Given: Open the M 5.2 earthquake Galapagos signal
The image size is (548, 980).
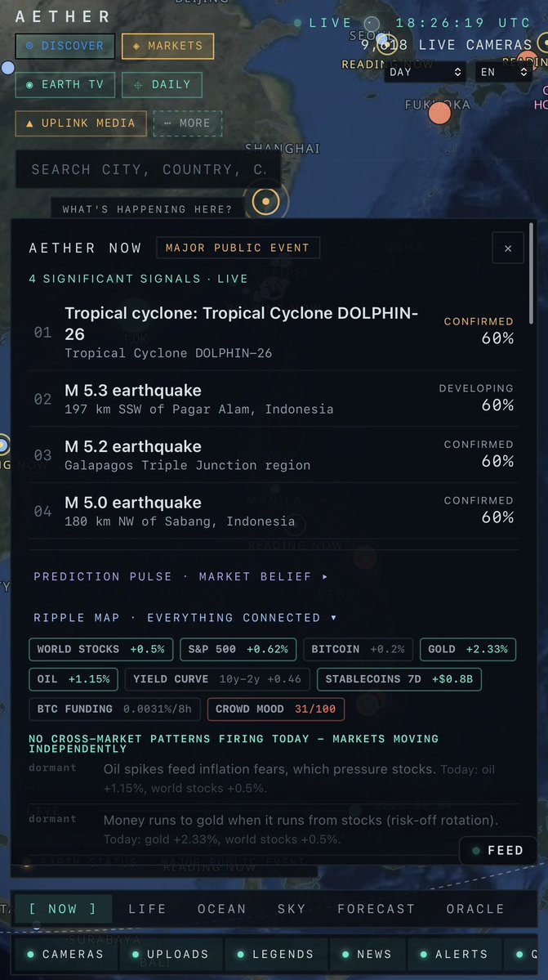Looking at the screenshot, I should 274,455.
